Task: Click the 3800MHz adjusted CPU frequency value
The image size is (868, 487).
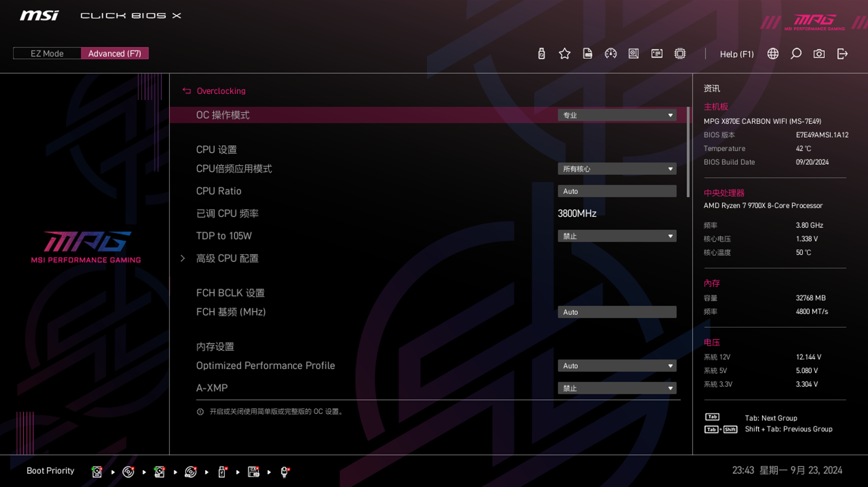Action: [x=577, y=213]
